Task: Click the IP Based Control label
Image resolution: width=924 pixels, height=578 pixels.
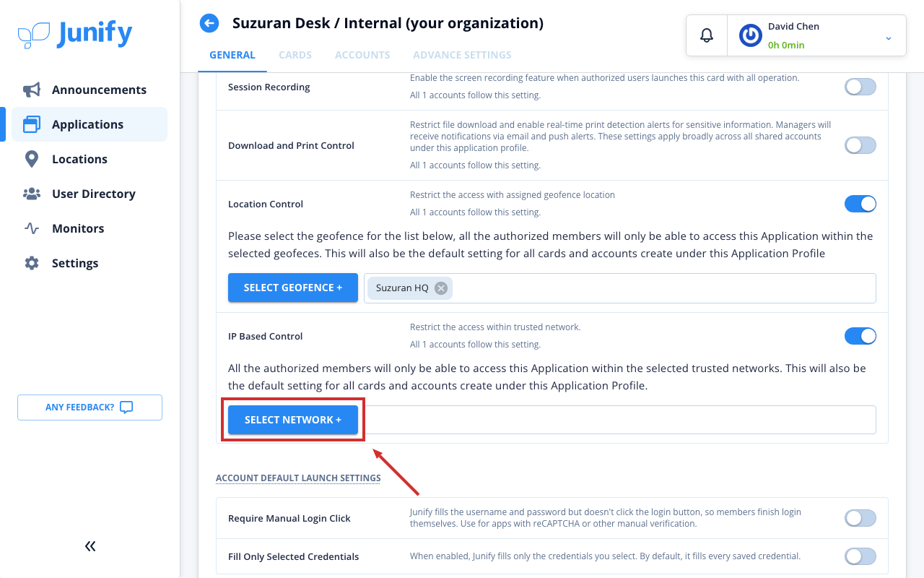Action: 266,336
